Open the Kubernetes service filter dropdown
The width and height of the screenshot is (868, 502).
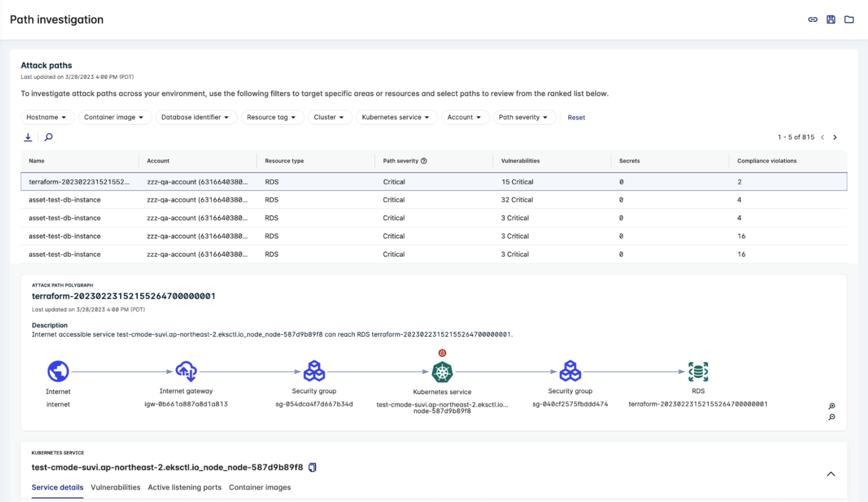click(x=396, y=118)
